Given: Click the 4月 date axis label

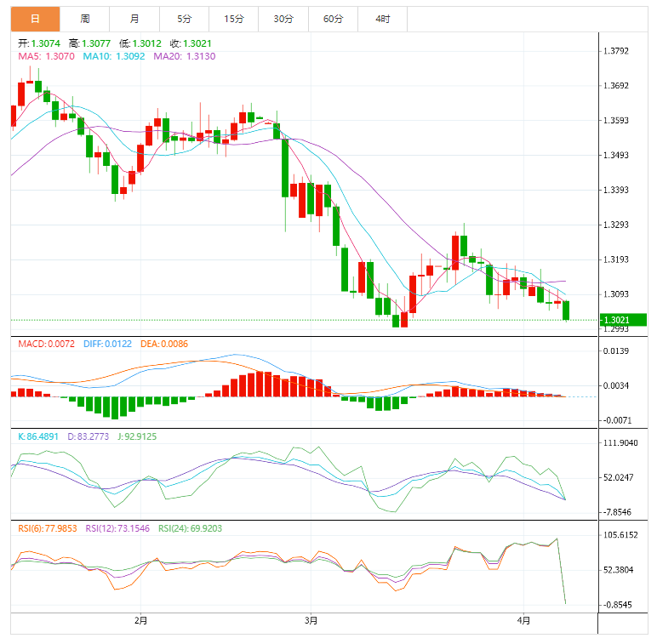Looking at the screenshot, I should 523,620.
